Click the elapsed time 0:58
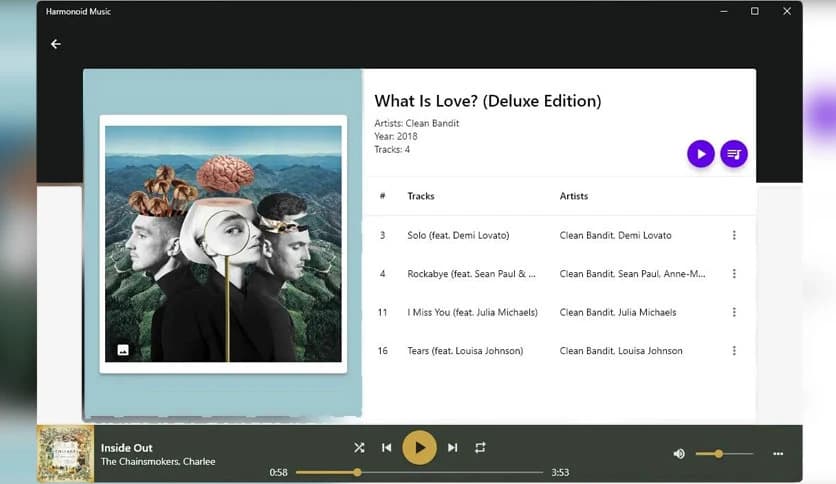The height and width of the screenshot is (484, 836). click(x=278, y=472)
